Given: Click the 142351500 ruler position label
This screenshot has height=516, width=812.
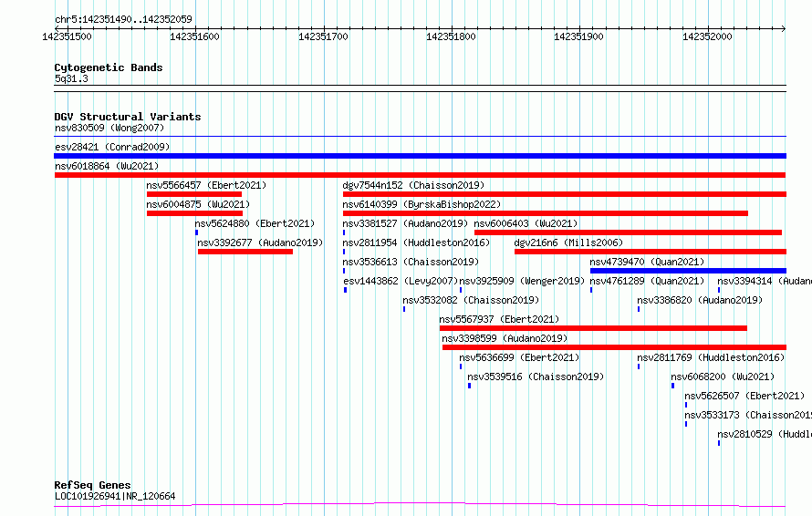Looking at the screenshot, I should click(x=67, y=36).
